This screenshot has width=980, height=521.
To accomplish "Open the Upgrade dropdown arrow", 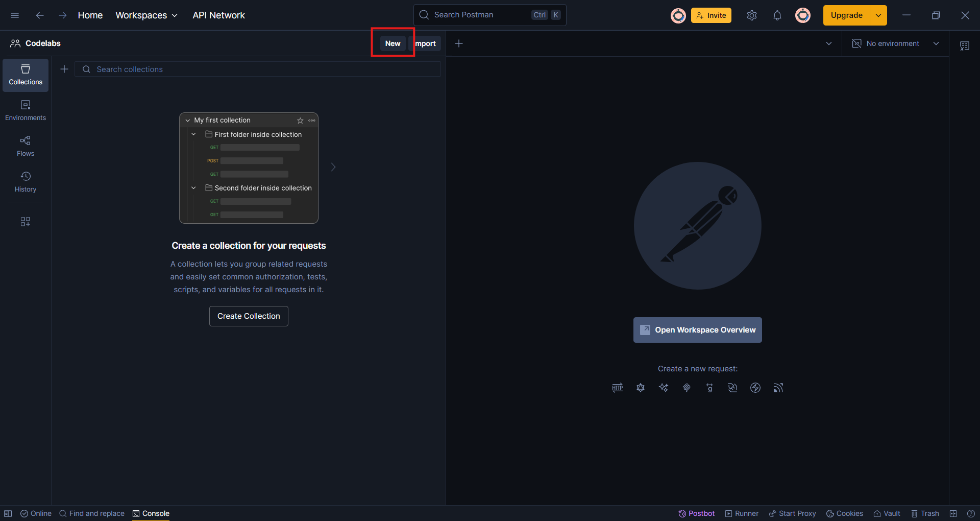I will [x=878, y=15].
